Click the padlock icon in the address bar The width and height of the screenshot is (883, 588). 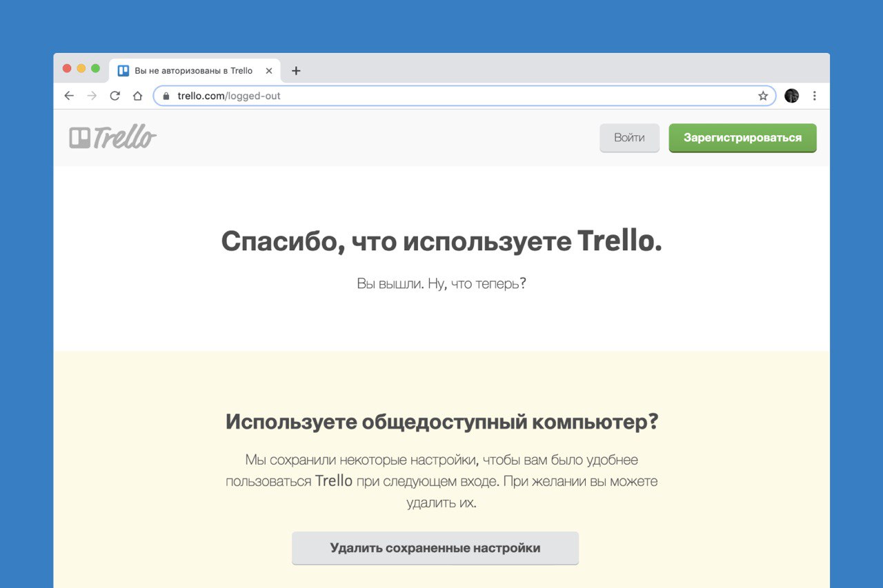pyautogui.click(x=166, y=96)
